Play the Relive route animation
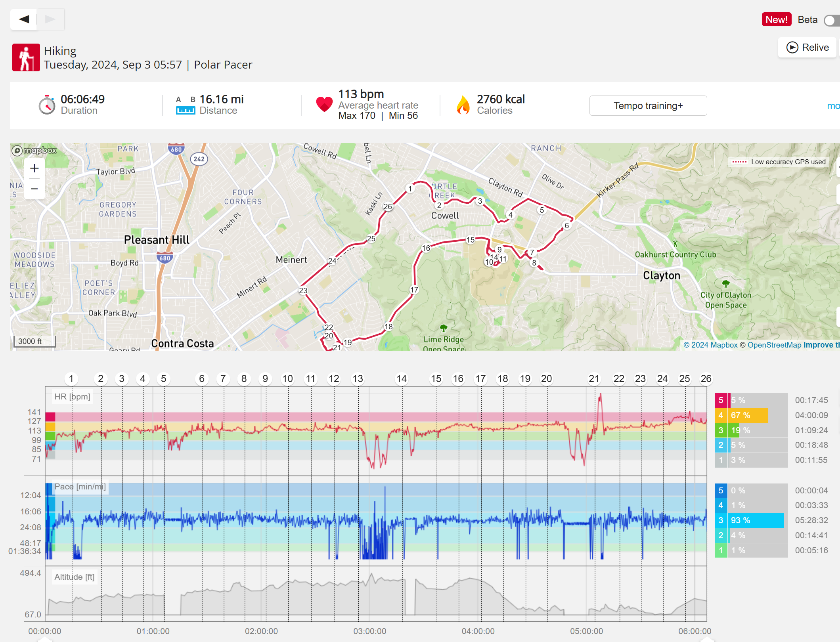Image resolution: width=840 pixels, height=642 pixels. click(x=807, y=48)
